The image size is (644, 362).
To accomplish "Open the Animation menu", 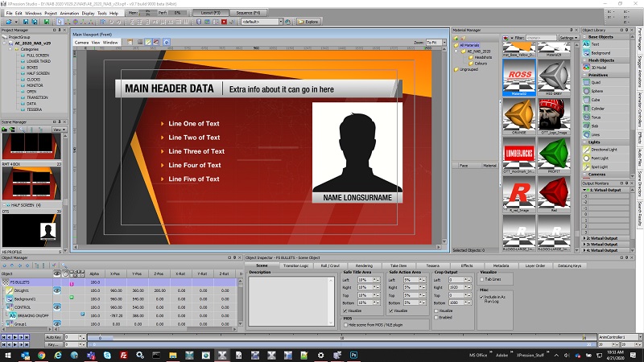I will pyautogui.click(x=70, y=14).
